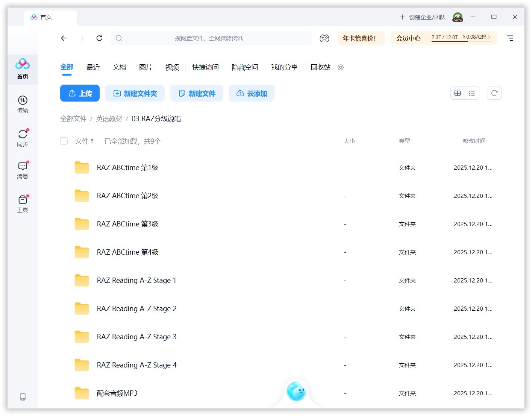Open the 回收站 (recycle bin) tab

320,67
